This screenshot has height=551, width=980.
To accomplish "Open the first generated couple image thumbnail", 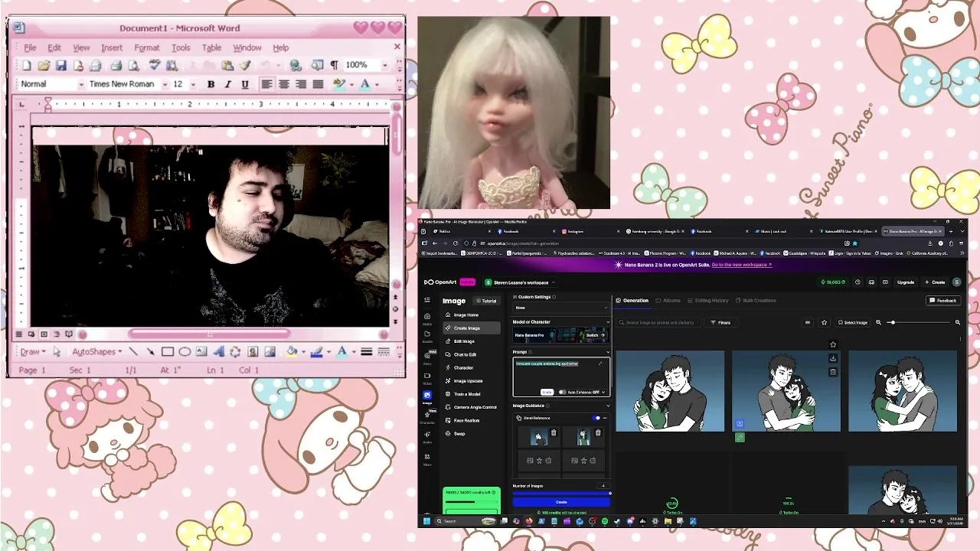I will coord(670,391).
